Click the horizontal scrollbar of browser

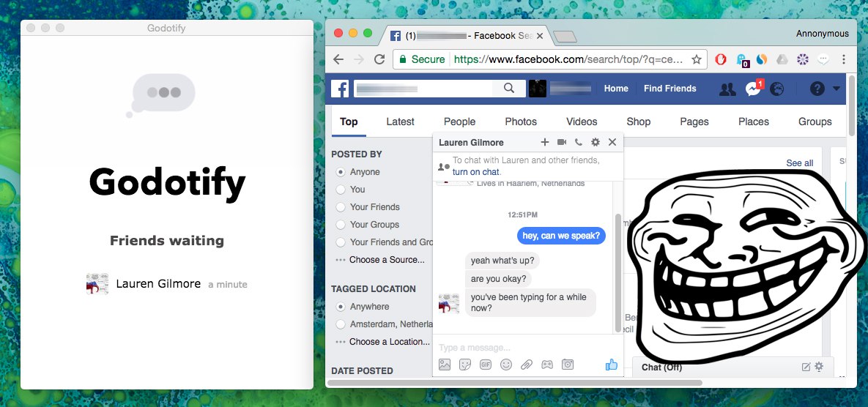click(515, 383)
